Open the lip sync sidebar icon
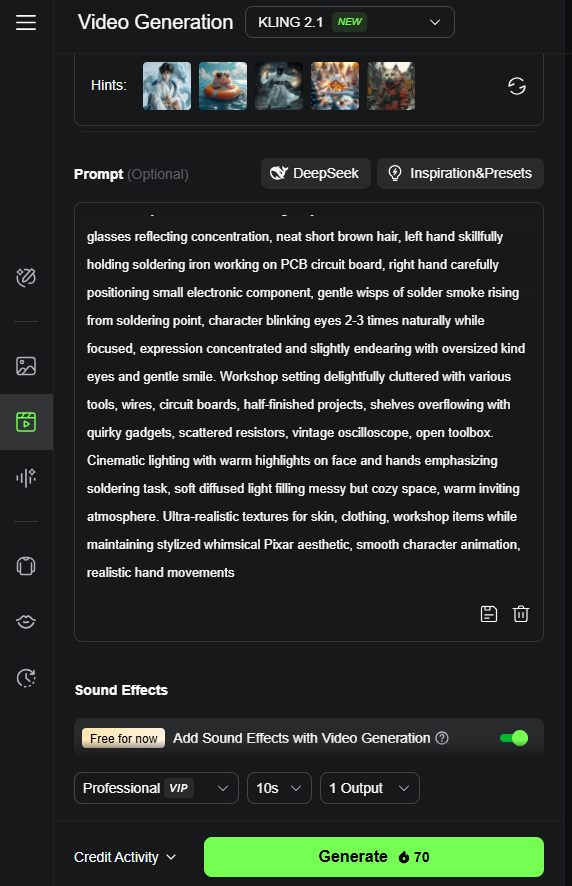 pos(26,622)
